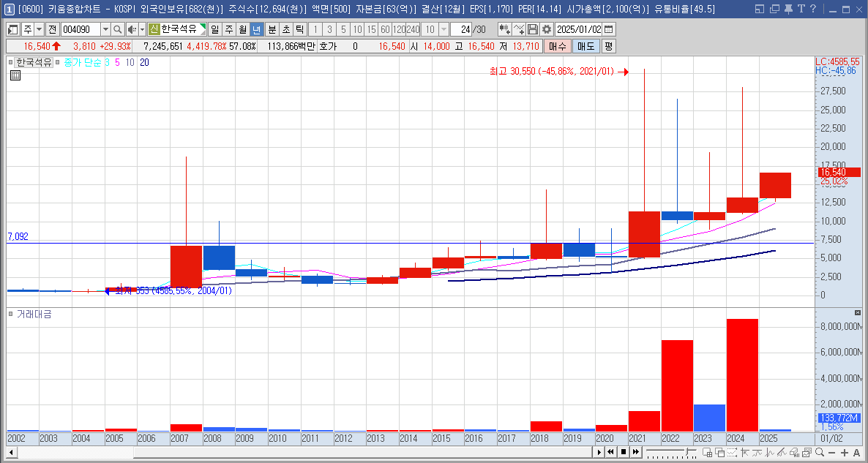Open the stock code 004090 dropdown arrow

106,29
